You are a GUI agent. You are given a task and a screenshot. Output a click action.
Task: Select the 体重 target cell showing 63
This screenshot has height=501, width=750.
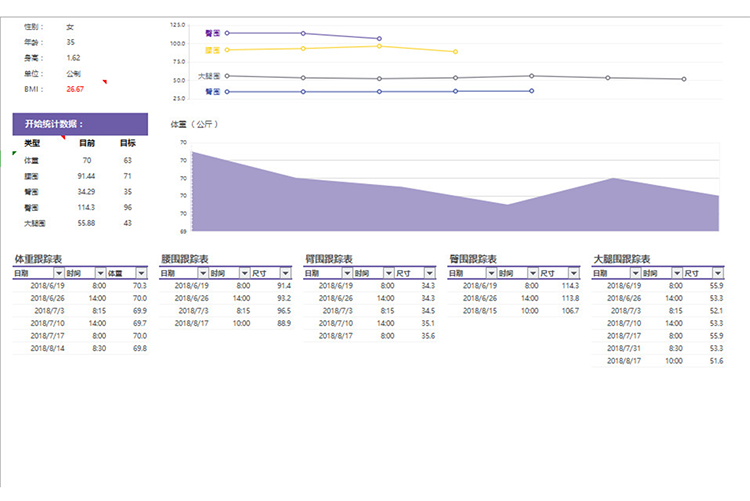(x=127, y=160)
